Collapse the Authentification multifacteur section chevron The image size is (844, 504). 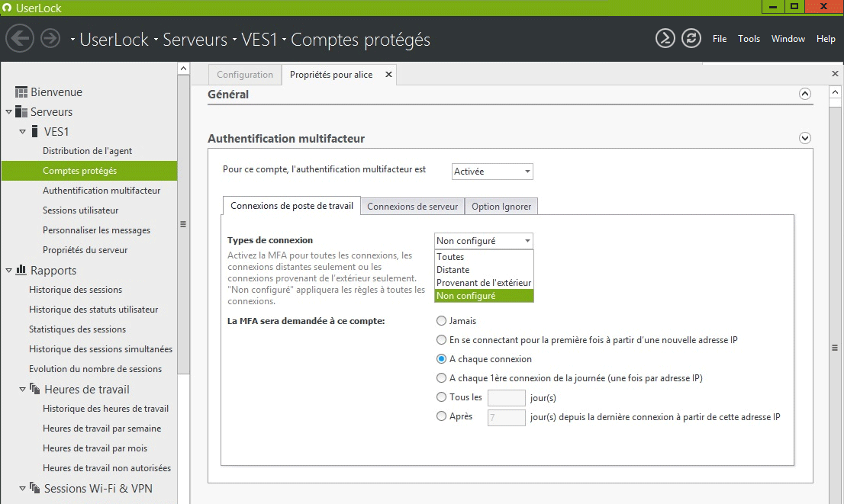coord(805,138)
